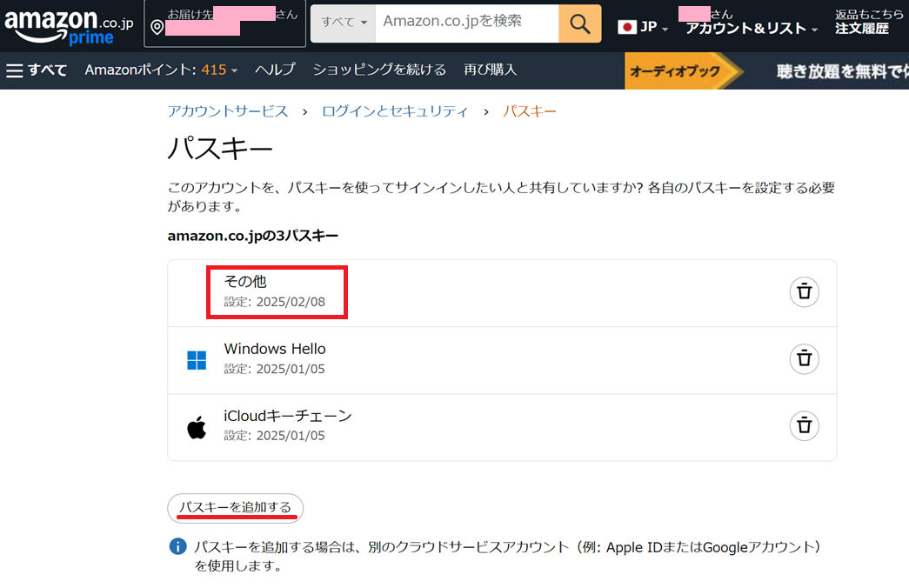The height and width of the screenshot is (588, 909).
Task: Go to ログインとセキュリティ breadcrumb
Action: pos(394,111)
